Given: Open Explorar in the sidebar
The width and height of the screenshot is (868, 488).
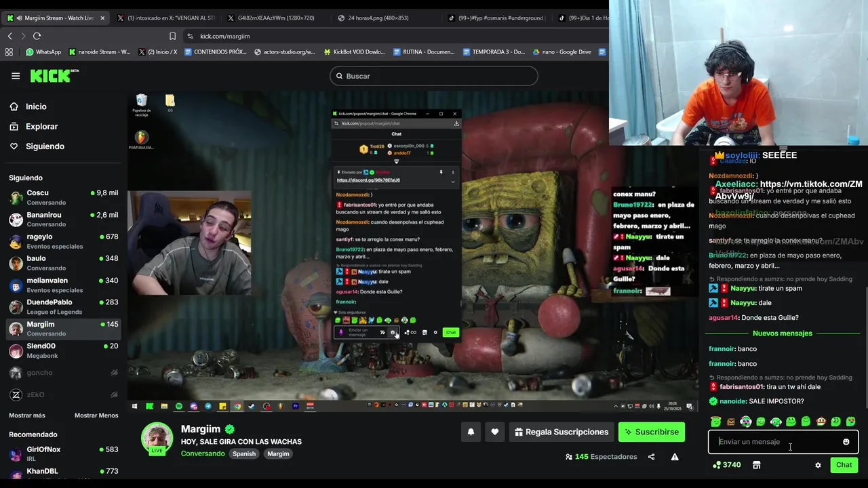Looking at the screenshot, I should (34, 126).
